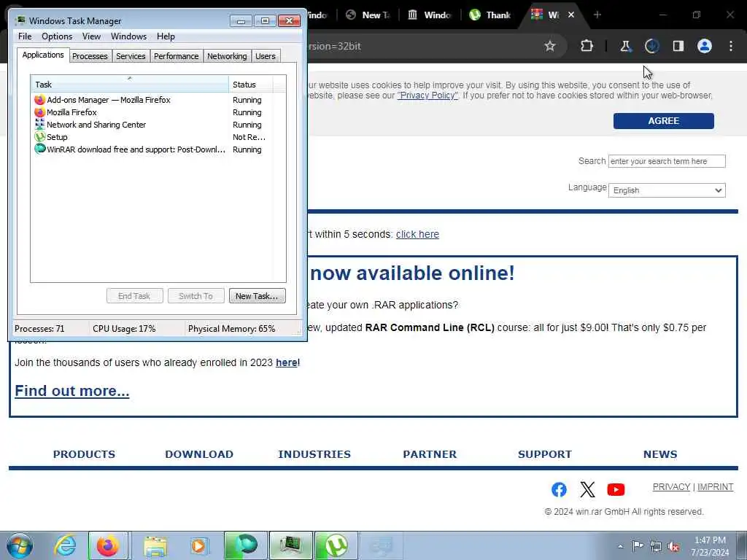Switch to the Performance tab

[x=176, y=56]
